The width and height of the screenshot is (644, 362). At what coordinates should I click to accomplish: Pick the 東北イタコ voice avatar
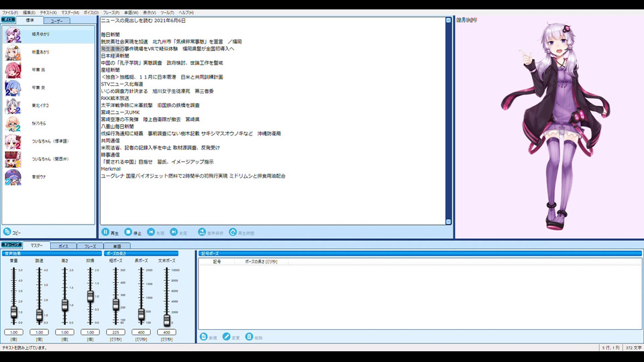point(13,106)
